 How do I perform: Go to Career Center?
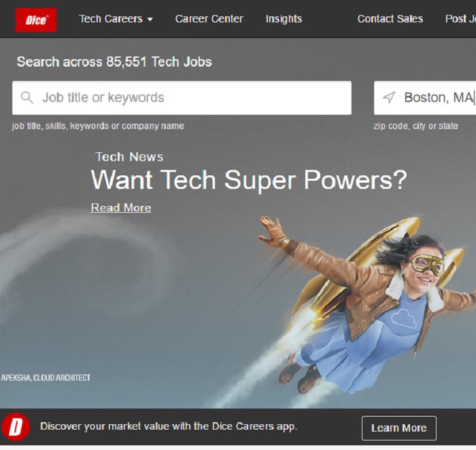coord(209,19)
